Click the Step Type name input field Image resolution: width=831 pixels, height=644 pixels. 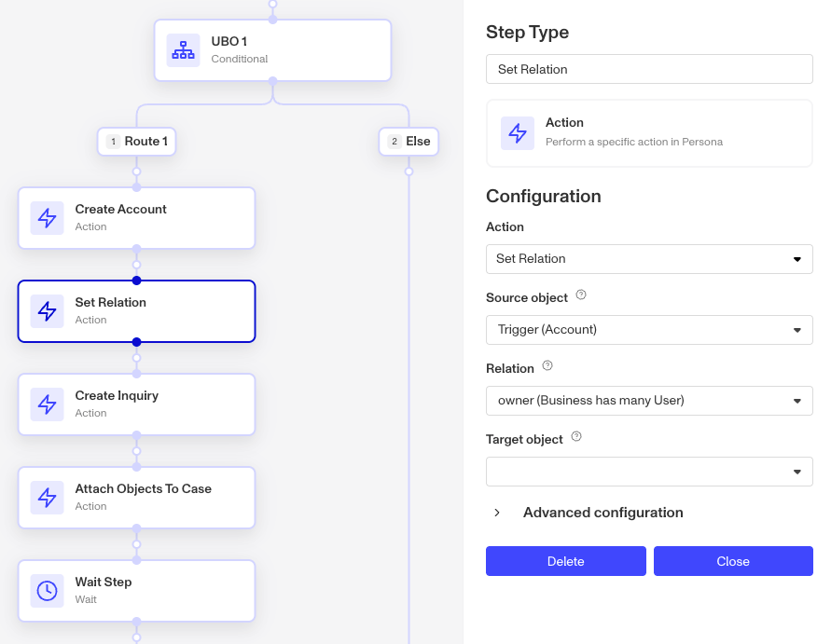tap(649, 69)
